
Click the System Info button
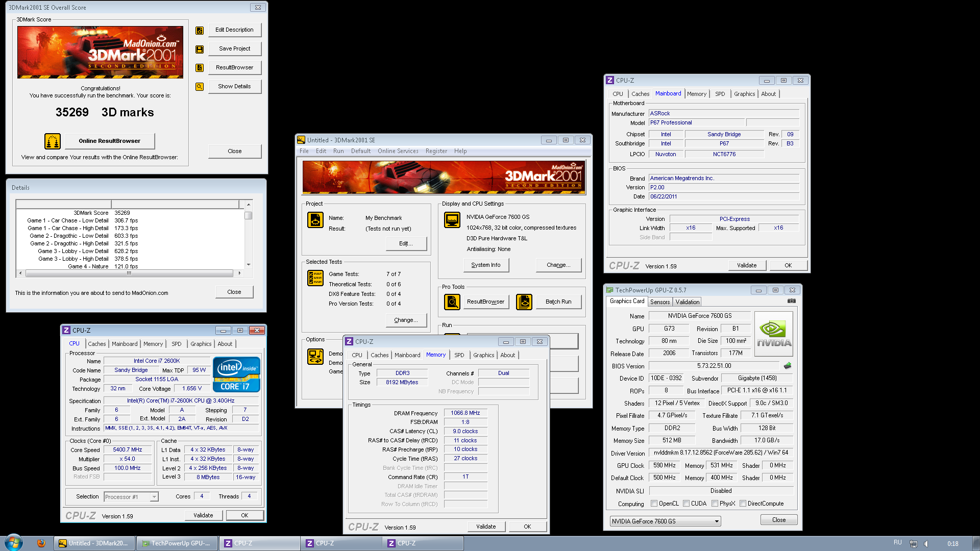click(x=486, y=265)
